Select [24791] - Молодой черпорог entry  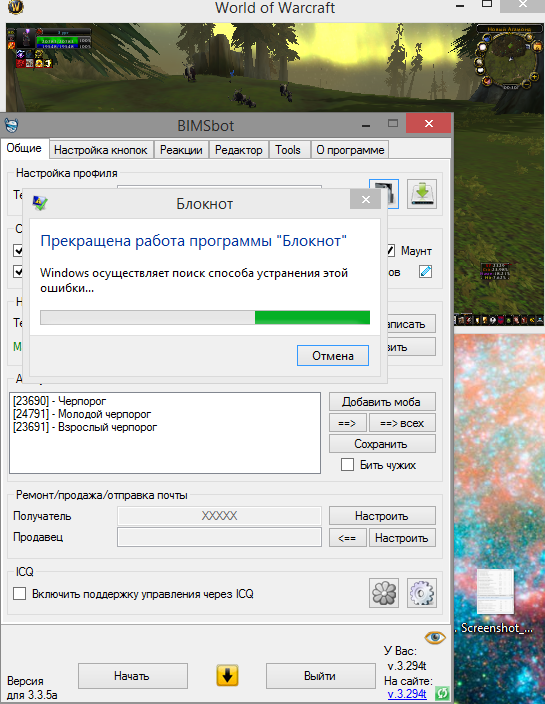click(82, 414)
